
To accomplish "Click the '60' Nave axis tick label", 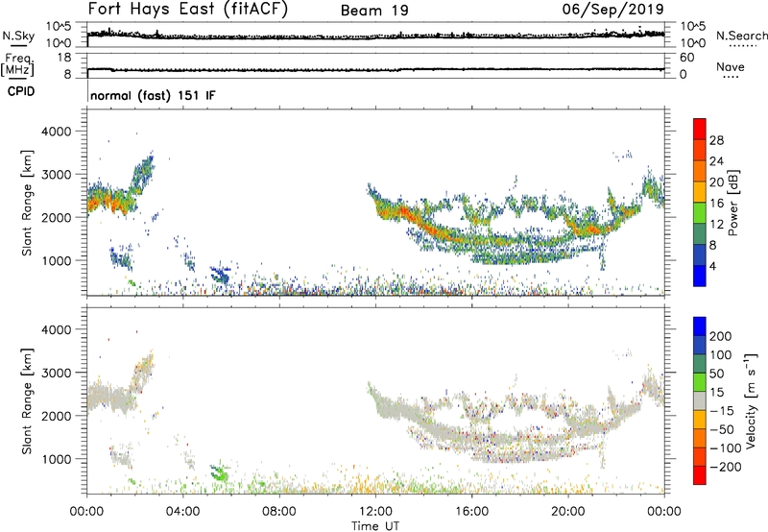I will (x=687, y=58).
